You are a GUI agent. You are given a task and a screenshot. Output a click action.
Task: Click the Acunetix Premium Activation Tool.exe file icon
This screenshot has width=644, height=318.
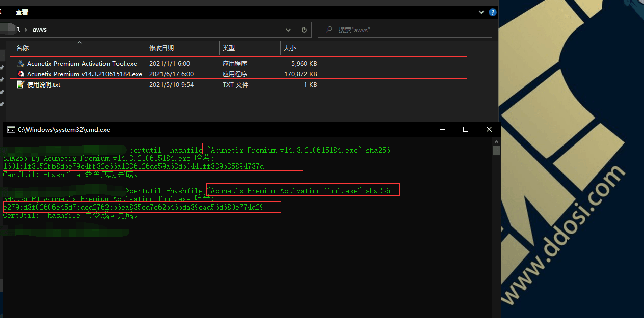(21, 64)
